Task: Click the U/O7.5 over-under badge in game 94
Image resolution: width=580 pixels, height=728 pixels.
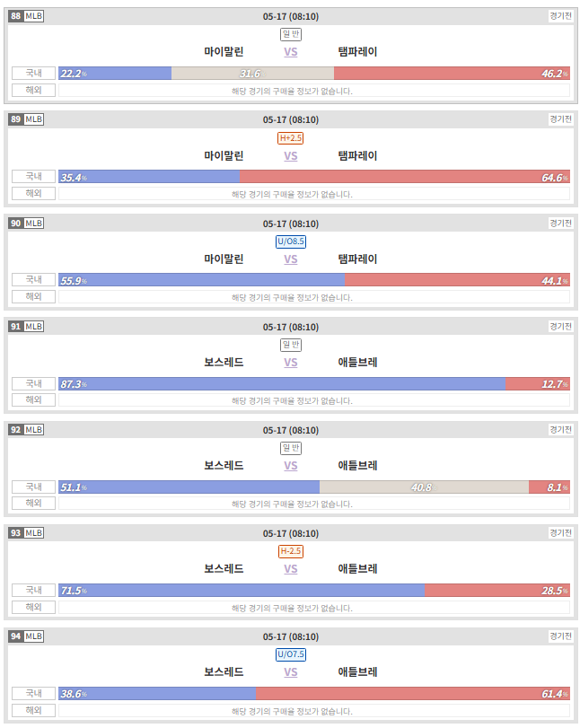Action: coord(291,654)
